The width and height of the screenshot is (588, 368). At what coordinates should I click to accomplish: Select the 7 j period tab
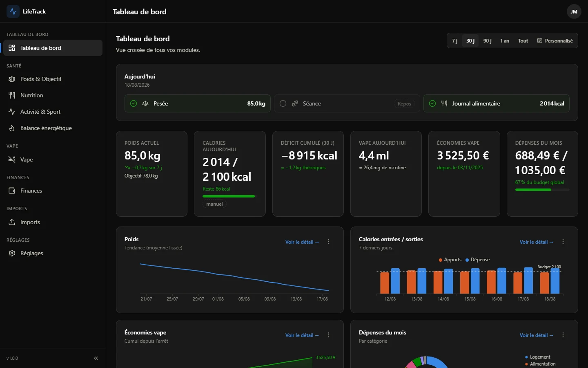pyautogui.click(x=455, y=40)
